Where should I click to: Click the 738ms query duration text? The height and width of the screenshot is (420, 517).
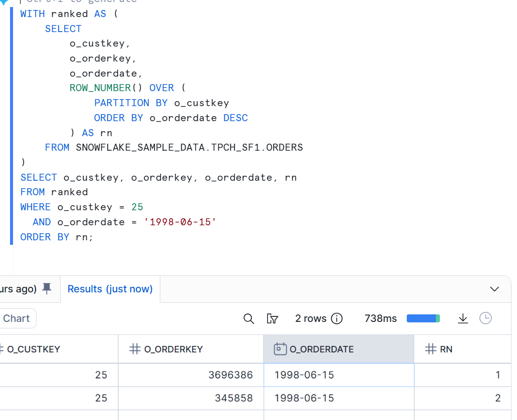pyautogui.click(x=381, y=318)
